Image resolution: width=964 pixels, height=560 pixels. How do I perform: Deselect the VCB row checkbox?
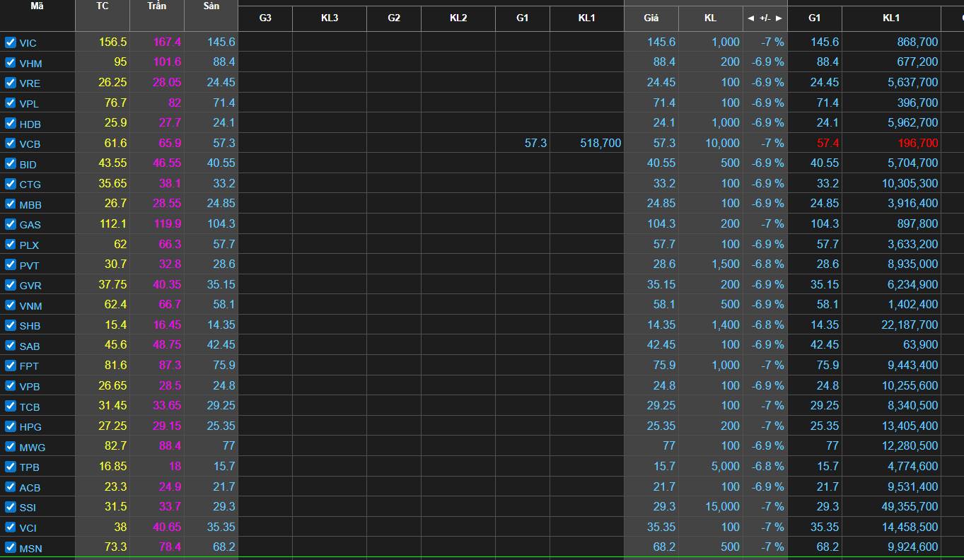pos(11,143)
